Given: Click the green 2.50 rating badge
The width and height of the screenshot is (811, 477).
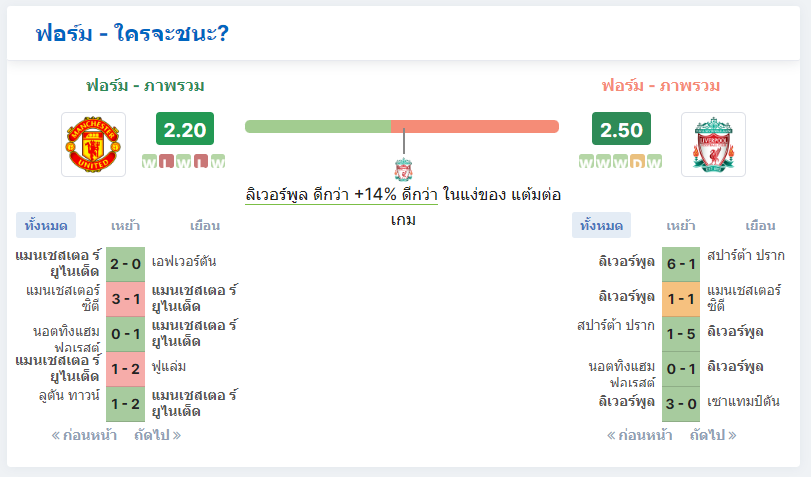Looking at the screenshot, I should click(621, 129).
